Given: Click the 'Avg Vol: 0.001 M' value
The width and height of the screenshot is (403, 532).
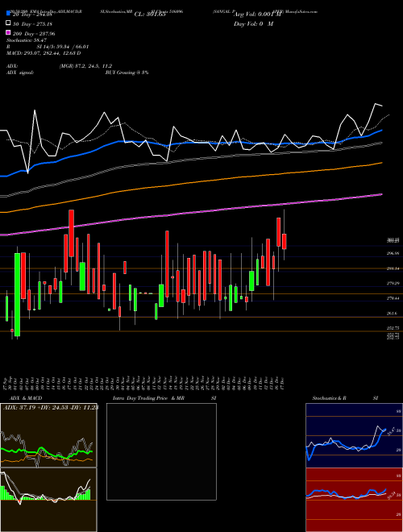Looking at the screenshot, I should click(258, 15).
